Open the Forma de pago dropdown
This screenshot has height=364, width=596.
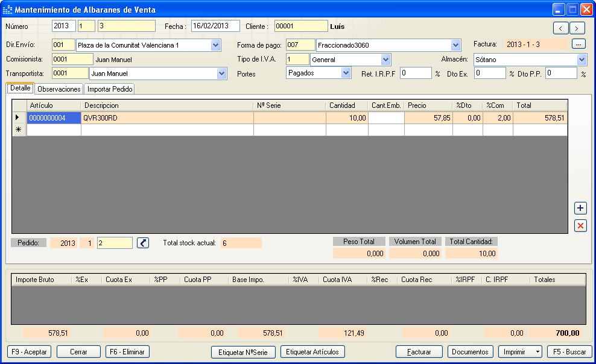[455, 45]
